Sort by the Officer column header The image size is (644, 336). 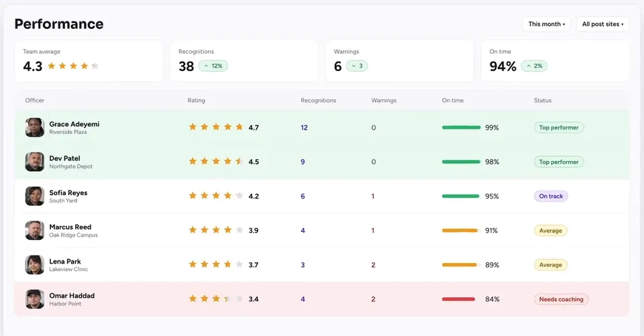(x=34, y=100)
